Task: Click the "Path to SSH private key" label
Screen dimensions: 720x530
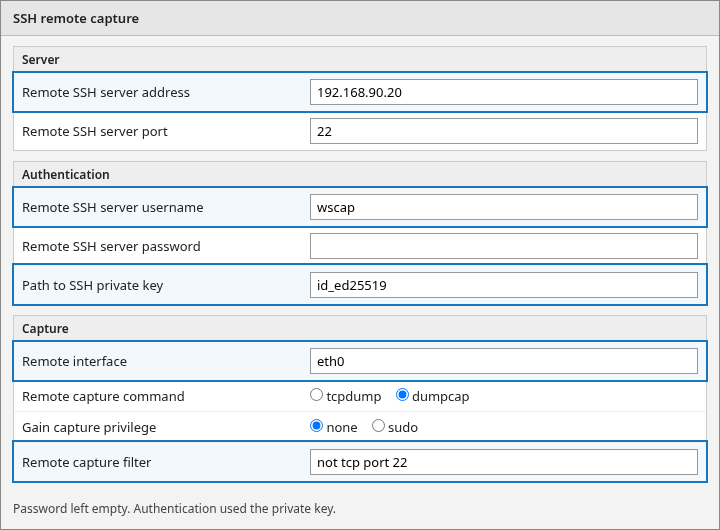Action: tap(93, 285)
